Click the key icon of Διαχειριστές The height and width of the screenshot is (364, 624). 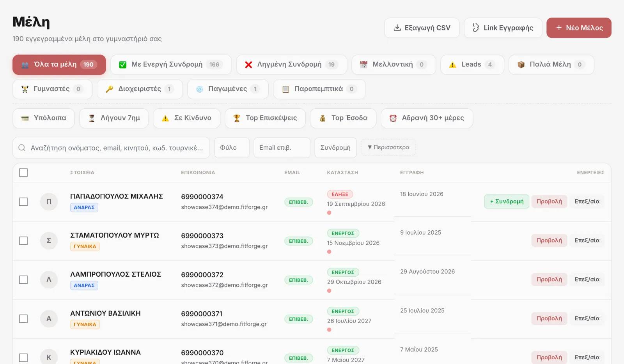click(x=110, y=89)
